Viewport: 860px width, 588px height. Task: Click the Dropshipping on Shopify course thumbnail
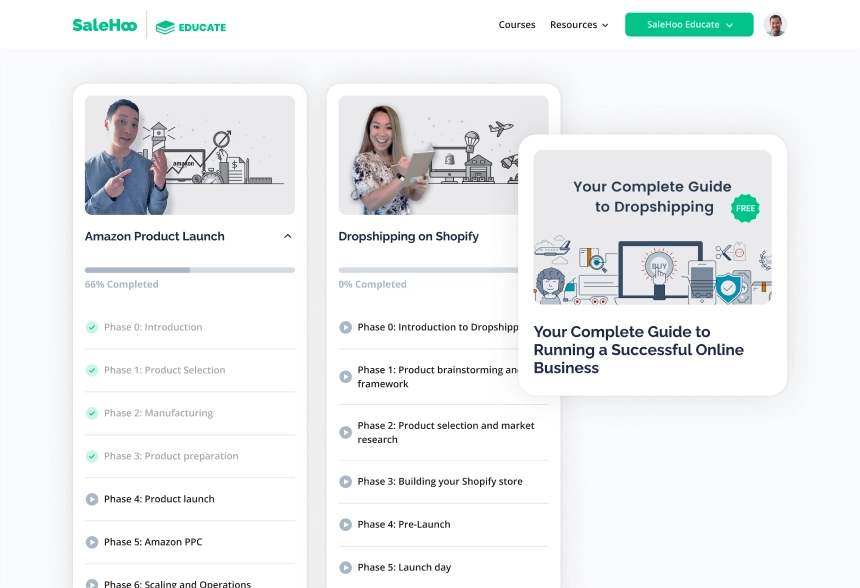click(x=443, y=154)
